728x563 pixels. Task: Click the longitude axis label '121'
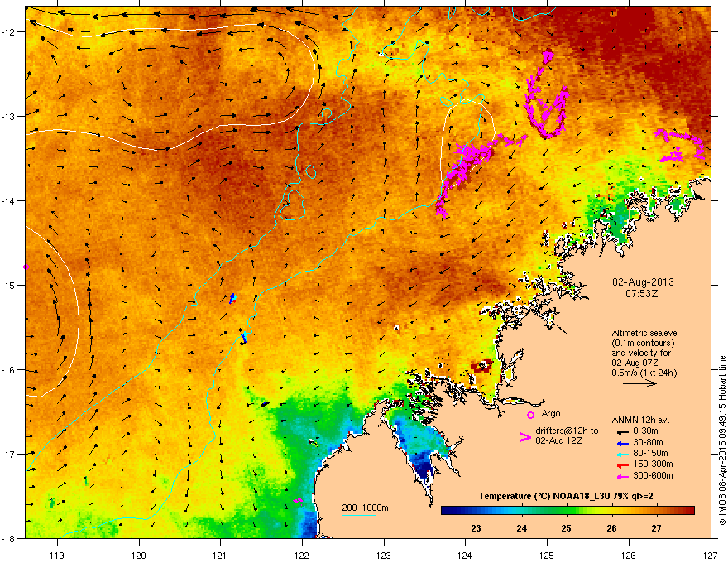tap(219, 555)
